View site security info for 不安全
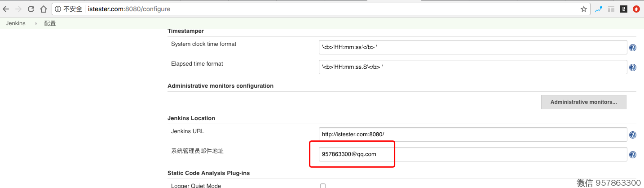644x188 pixels. click(x=69, y=9)
